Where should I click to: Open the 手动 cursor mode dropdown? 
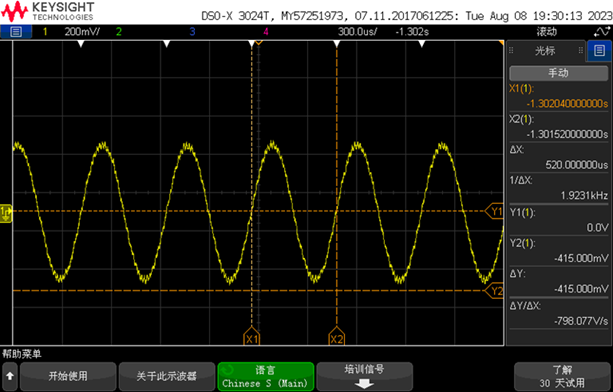pos(558,73)
